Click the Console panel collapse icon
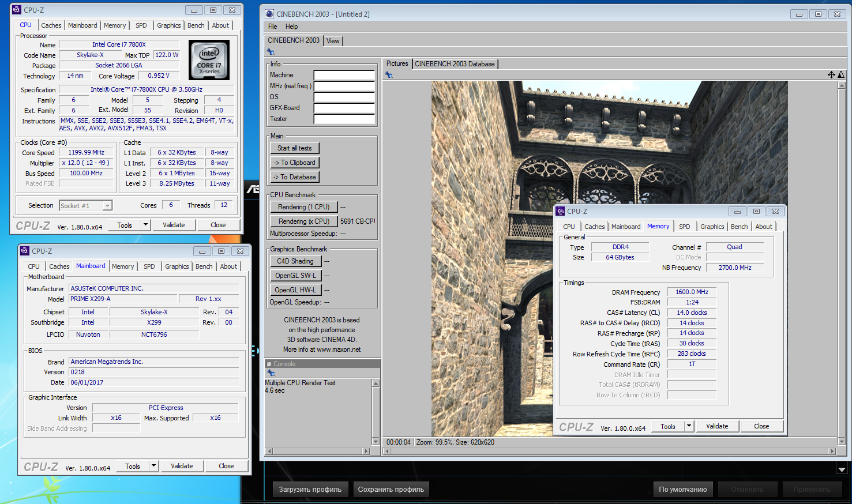 269,364
